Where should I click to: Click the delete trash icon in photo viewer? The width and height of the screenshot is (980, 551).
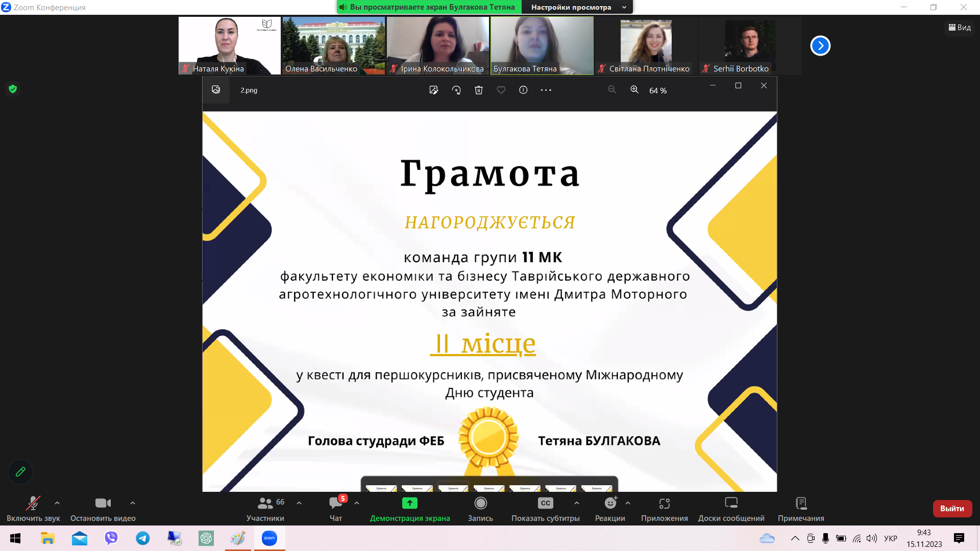(x=479, y=90)
